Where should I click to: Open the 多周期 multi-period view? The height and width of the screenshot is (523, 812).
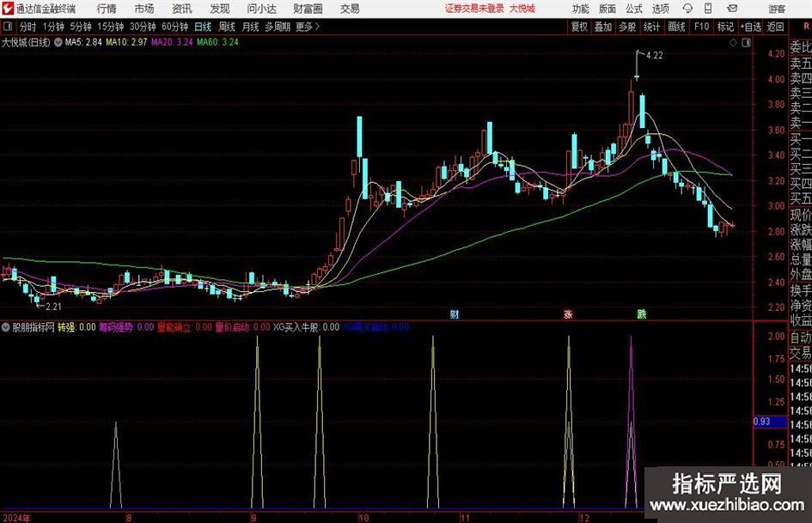(278, 27)
